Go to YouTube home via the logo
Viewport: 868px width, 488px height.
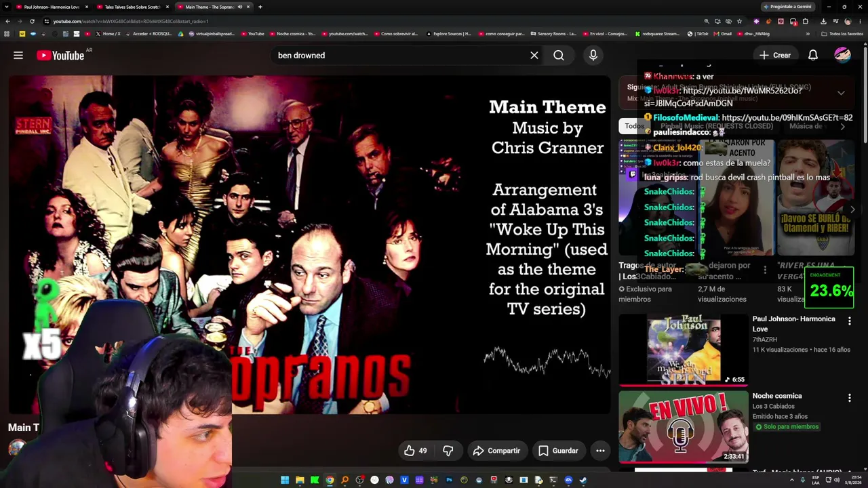click(x=60, y=56)
